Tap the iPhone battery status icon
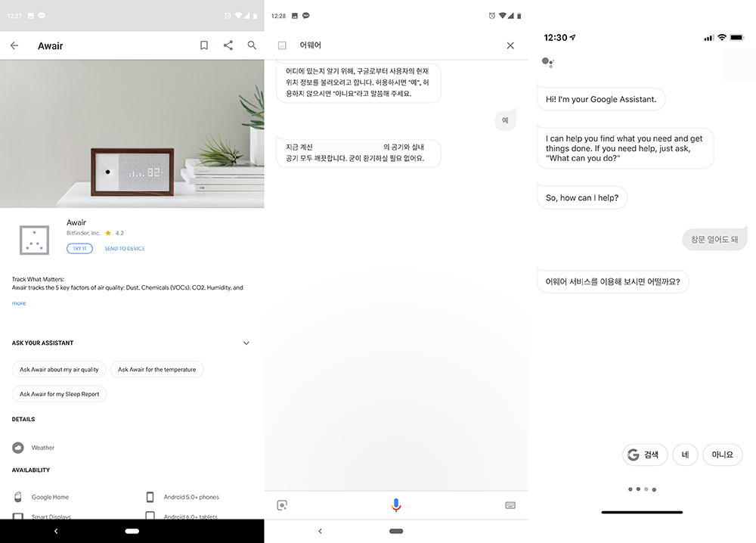Screen dimensions: 756x543 [736, 38]
